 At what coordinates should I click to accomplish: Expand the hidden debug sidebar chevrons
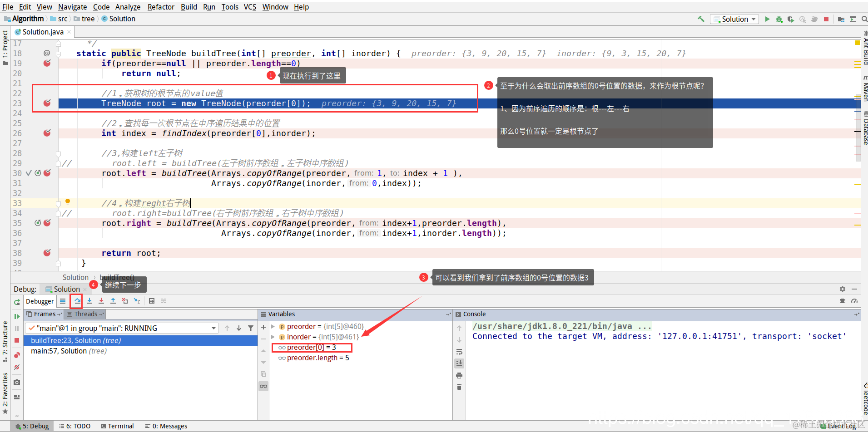(17, 415)
